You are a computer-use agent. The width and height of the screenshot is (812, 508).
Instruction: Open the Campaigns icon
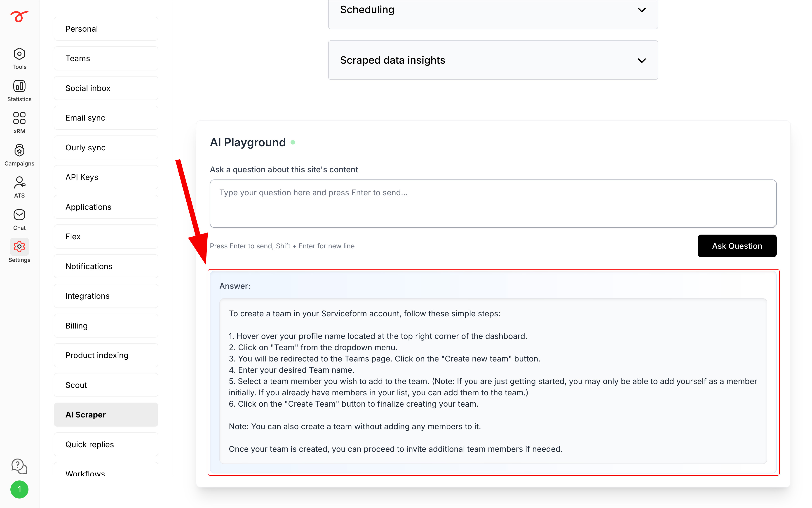tap(19, 151)
